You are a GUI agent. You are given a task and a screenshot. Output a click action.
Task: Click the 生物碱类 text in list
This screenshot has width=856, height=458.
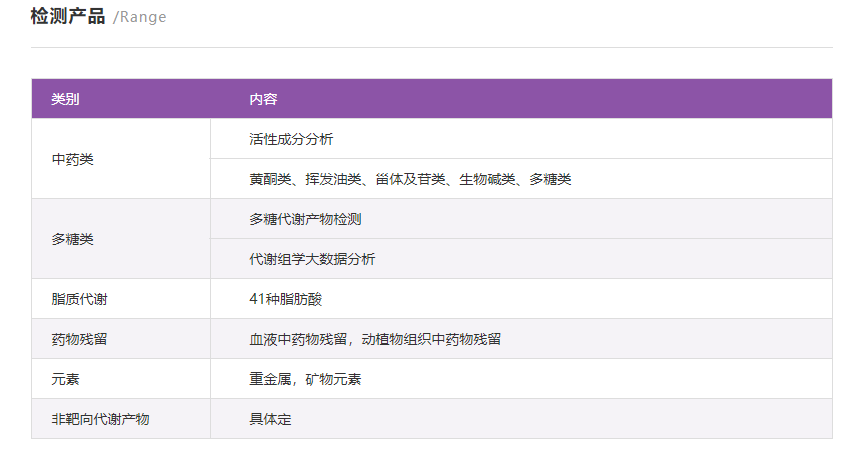[487, 179]
